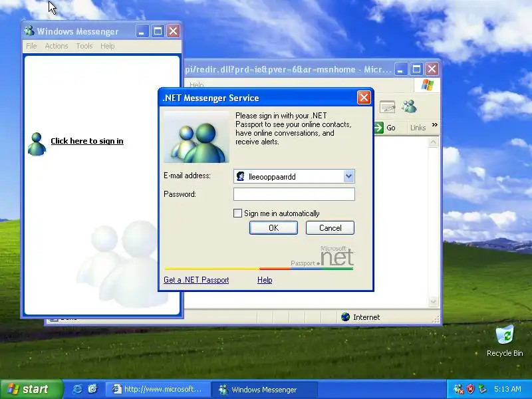Minimize the Windows Messenger window
Image resolution: width=532 pixels, height=399 pixels.
pyautogui.click(x=142, y=31)
